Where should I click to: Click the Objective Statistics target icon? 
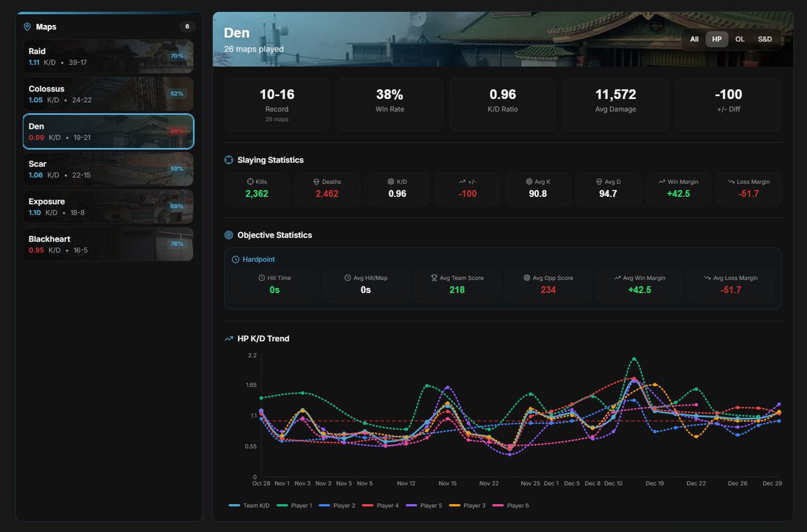[x=227, y=235]
